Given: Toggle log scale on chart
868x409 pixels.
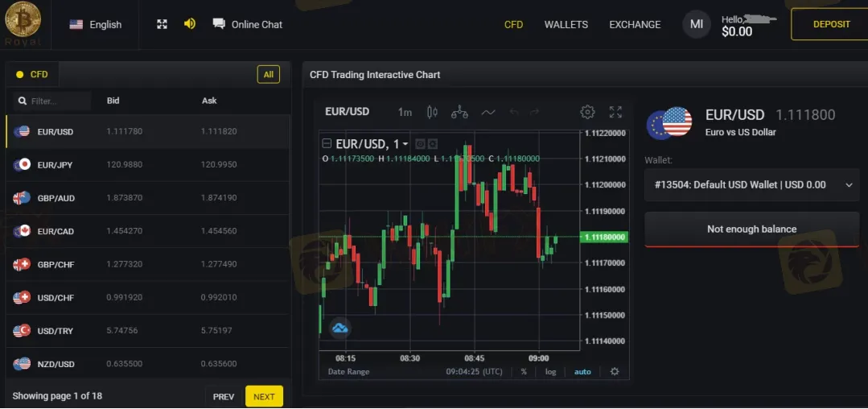Looking at the screenshot, I should (550, 372).
